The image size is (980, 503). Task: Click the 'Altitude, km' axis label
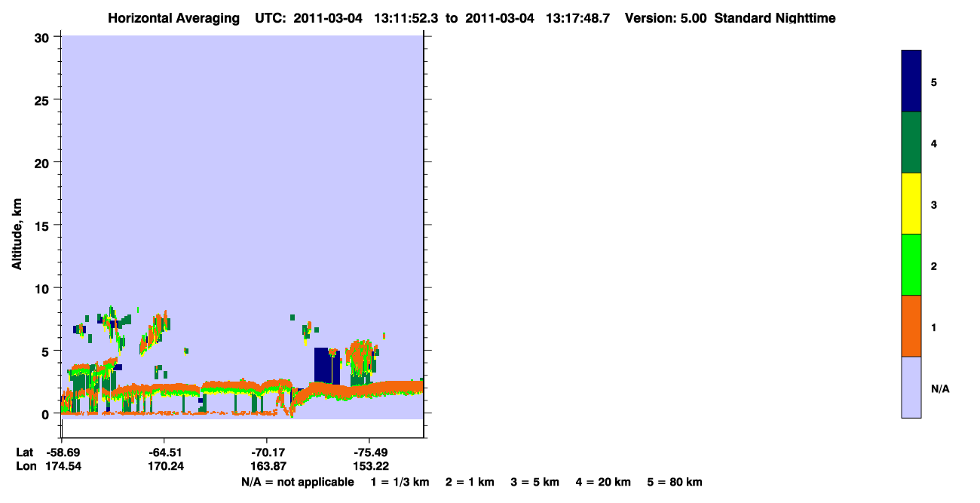16,235
